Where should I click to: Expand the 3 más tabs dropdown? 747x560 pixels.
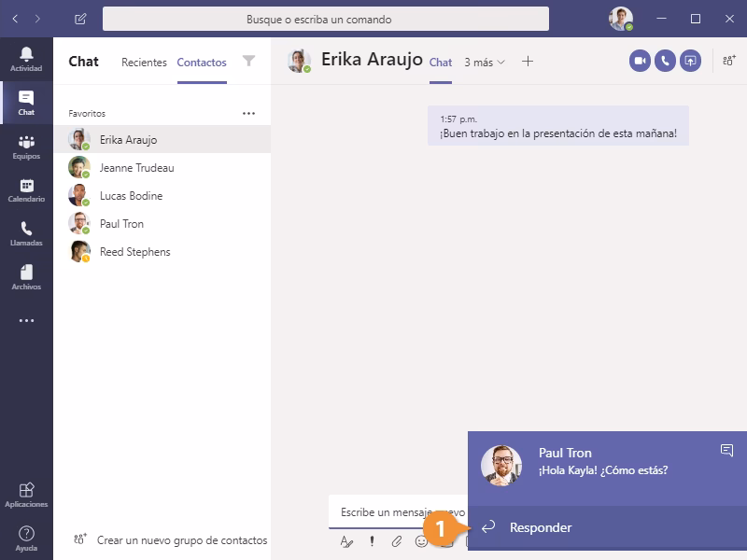[485, 63]
